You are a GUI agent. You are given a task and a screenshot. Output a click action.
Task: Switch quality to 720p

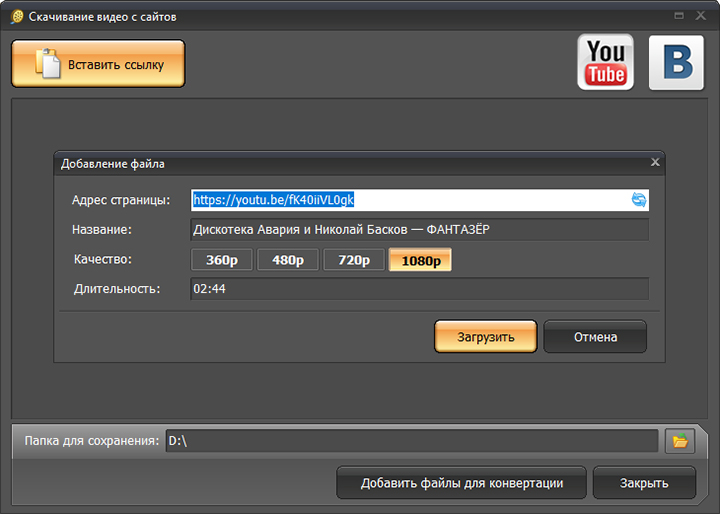354,260
